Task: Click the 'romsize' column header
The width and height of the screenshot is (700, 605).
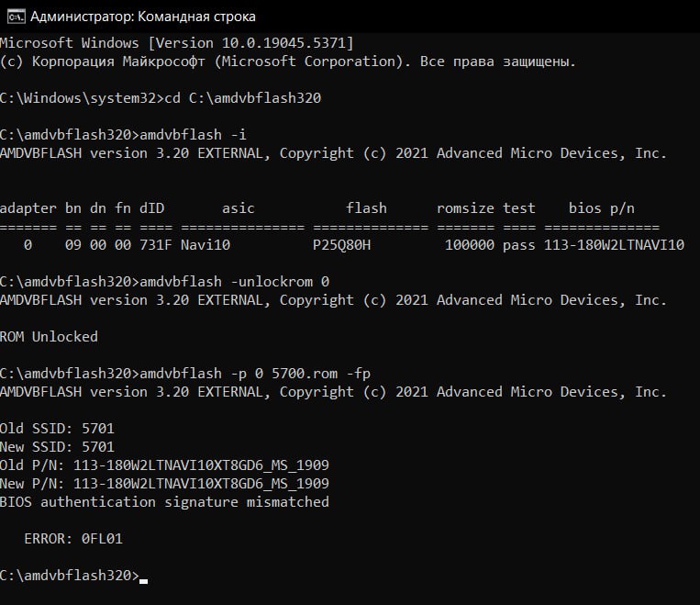Action: (x=465, y=208)
